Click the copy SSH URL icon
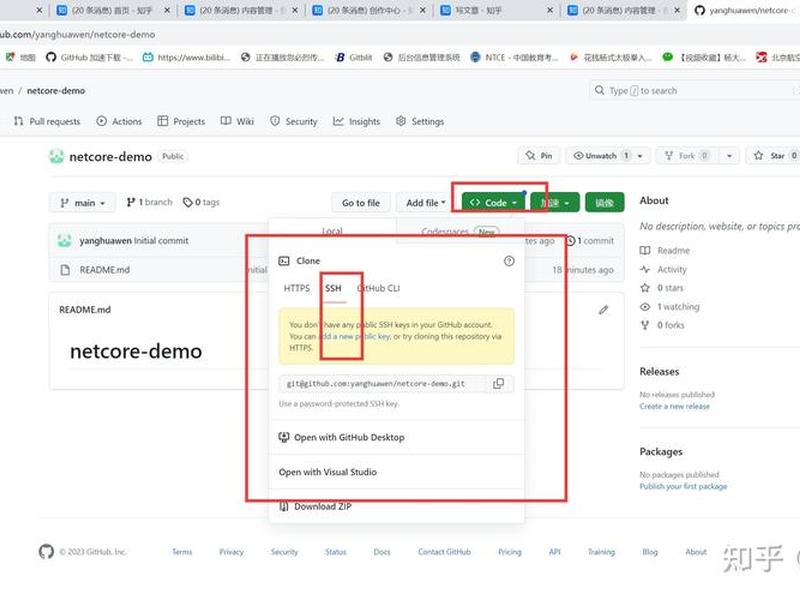Viewport: 800px width, 600px height. pyautogui.click(x=498, y=383)
